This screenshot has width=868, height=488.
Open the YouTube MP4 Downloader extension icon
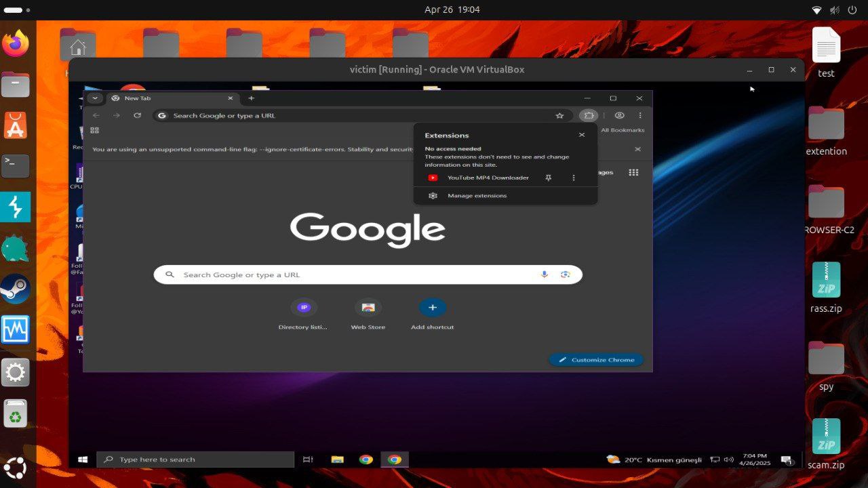point(433,178)
